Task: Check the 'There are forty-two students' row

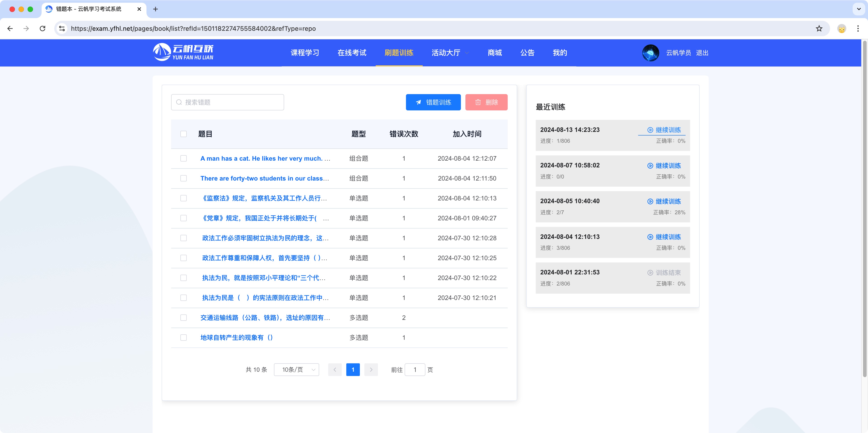Action: pos(183,178)
